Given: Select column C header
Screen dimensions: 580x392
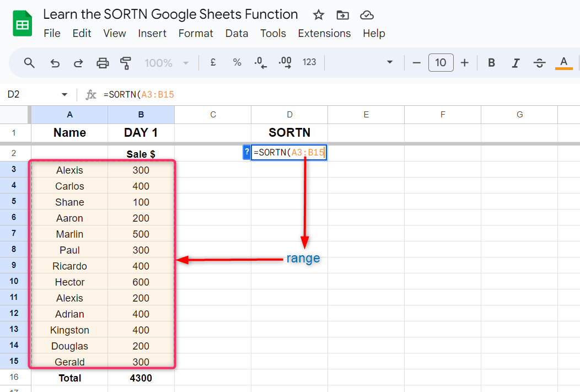Looking at the screenshot, I should click(213, 115).
